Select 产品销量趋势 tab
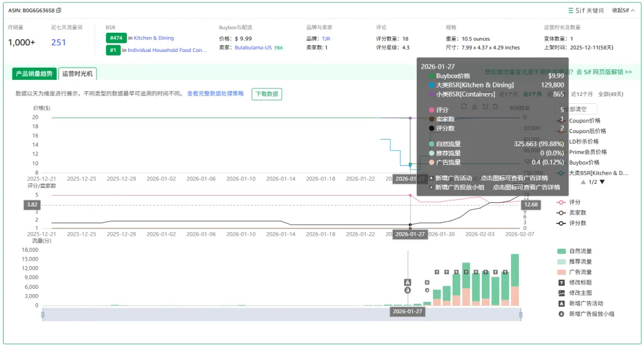Screen dimensions: 644x346 pos(34,74)
